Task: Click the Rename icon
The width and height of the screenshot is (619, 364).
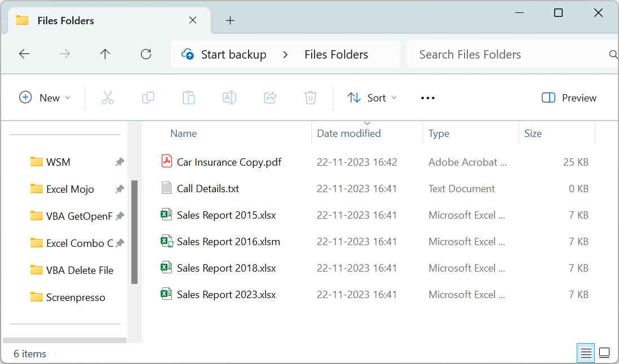Action: click(x=229, y=97)
